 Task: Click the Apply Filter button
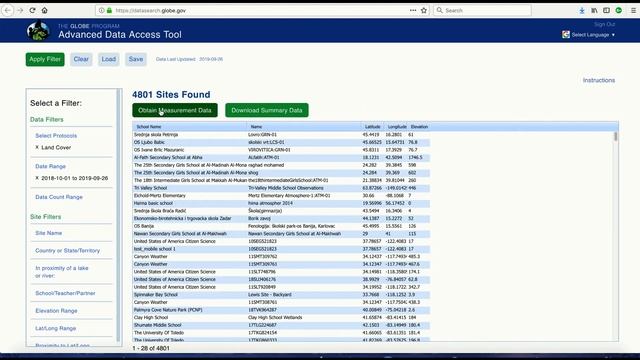coord(45,59)
